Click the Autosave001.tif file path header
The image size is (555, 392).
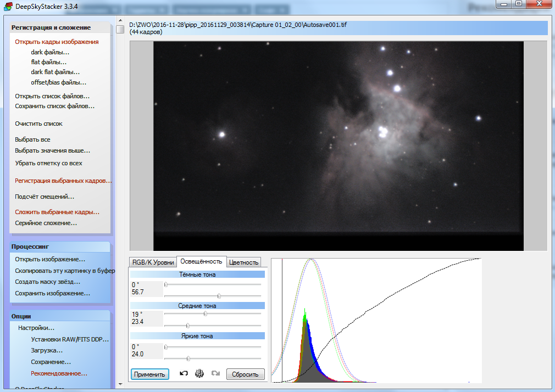pyautogui.click(x=338, y=29)
